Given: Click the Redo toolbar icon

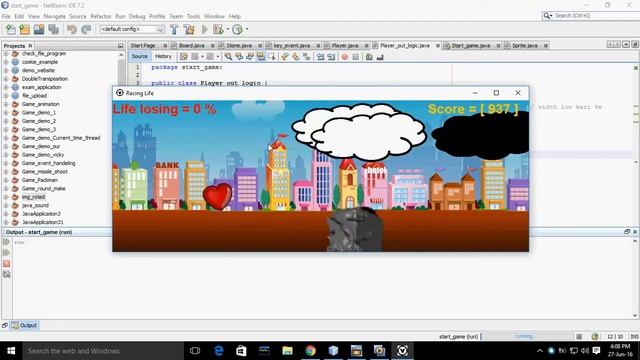Looking at the screenshot, I should tap(86, 29).
